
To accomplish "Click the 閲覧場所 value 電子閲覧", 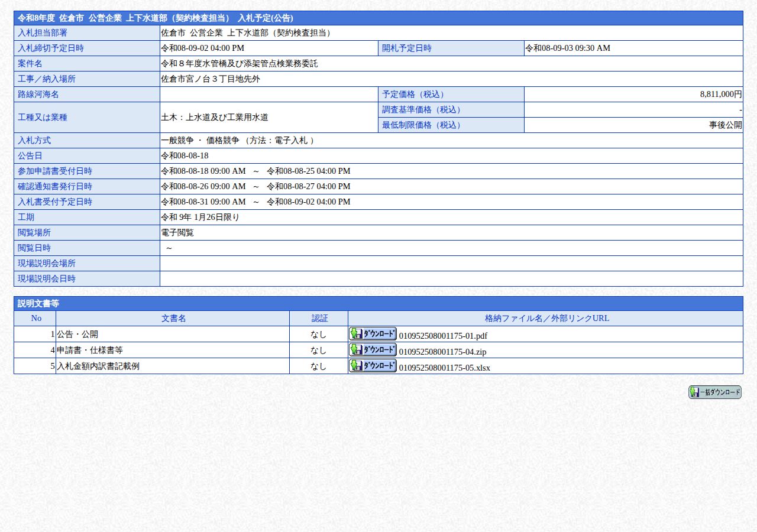I will click(177, 232).
